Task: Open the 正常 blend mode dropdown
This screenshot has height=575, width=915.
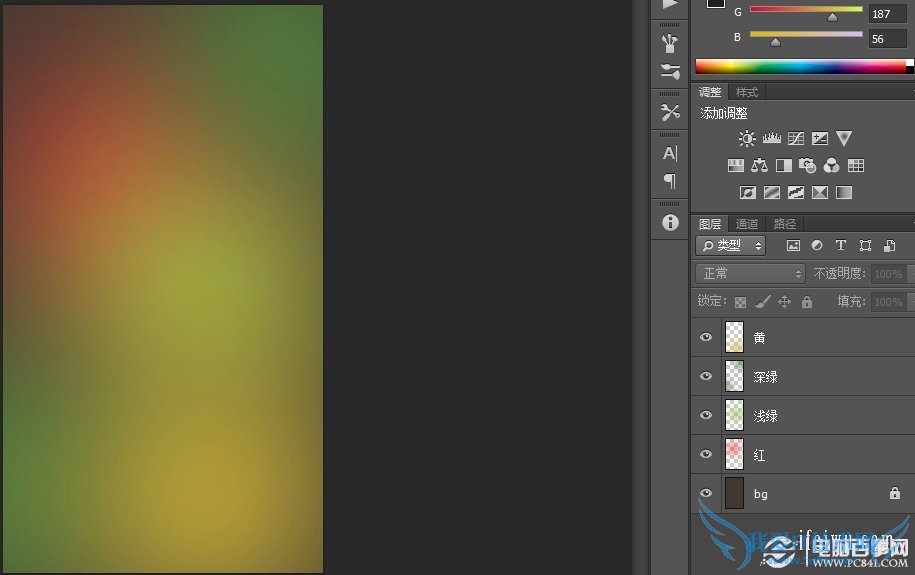Action: 750,274
